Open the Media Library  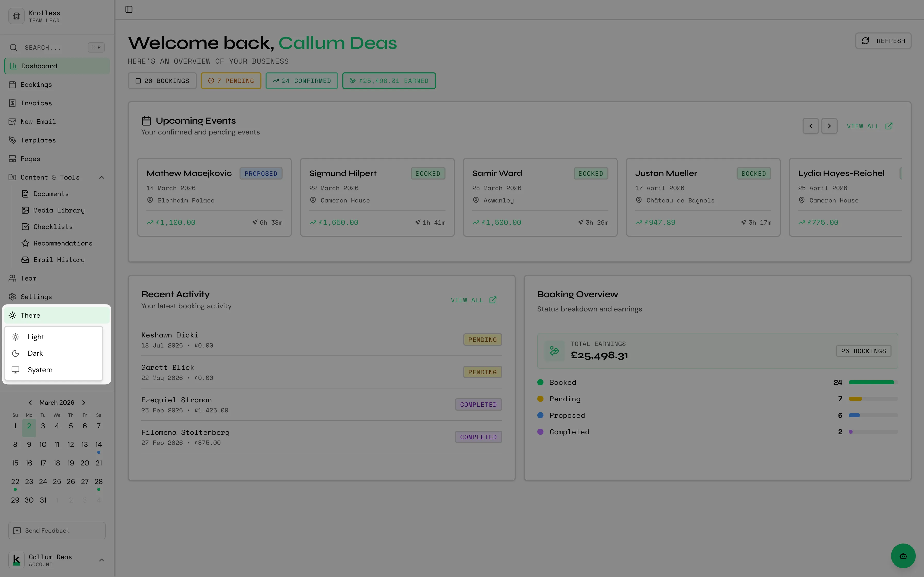coord(59,210)
